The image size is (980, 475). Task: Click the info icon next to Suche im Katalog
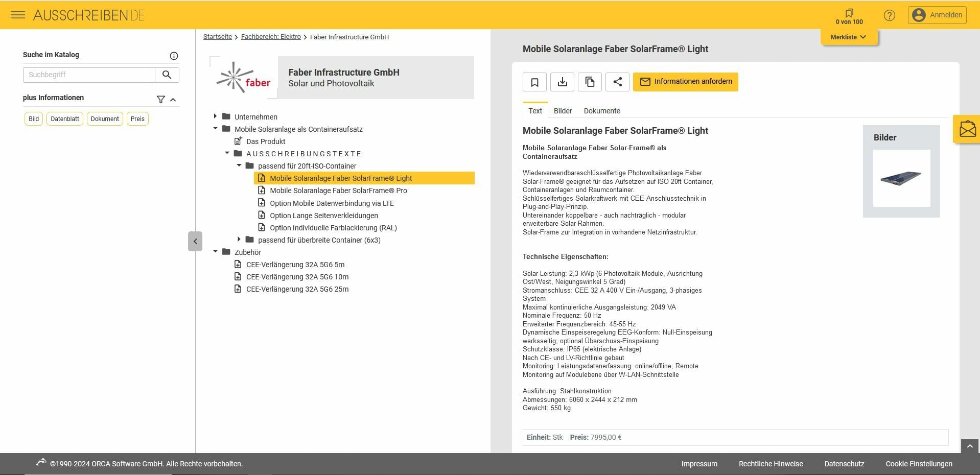174,56
